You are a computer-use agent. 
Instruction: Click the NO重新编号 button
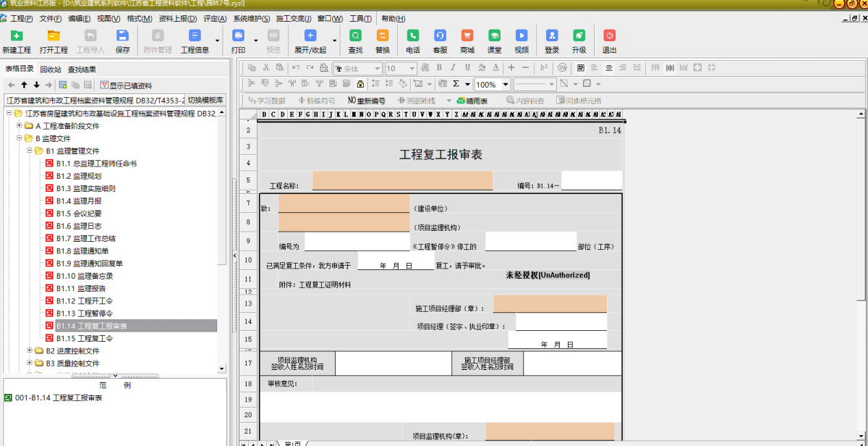tap(366, 101)
